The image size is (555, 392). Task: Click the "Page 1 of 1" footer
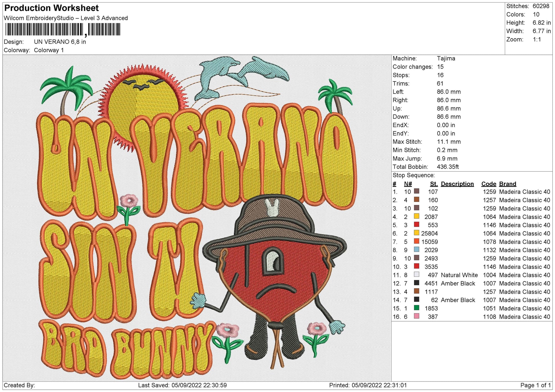[x=536, y=385]
